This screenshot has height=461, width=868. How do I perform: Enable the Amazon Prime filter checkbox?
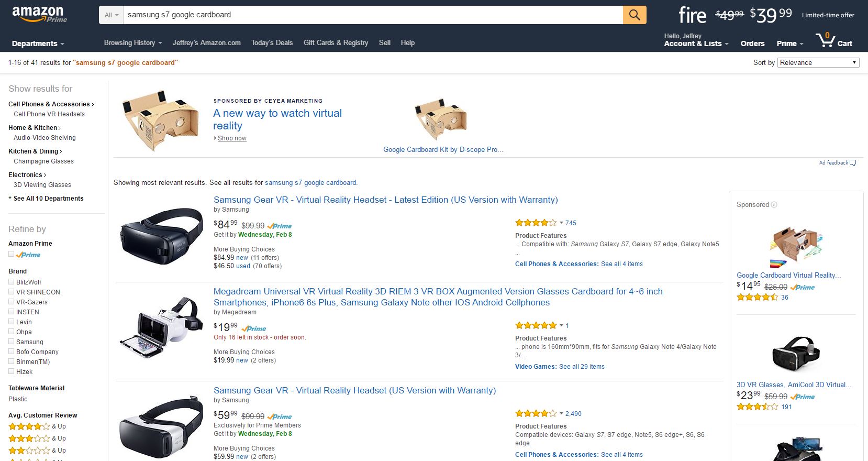coord(12,254)
